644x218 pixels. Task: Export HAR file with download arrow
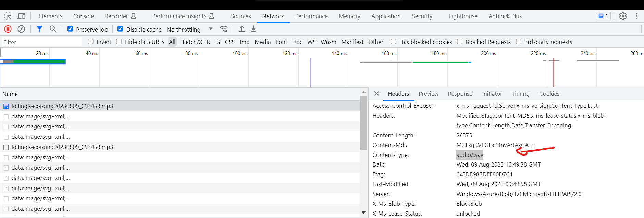pyautogui.click(x=253, y=29)
